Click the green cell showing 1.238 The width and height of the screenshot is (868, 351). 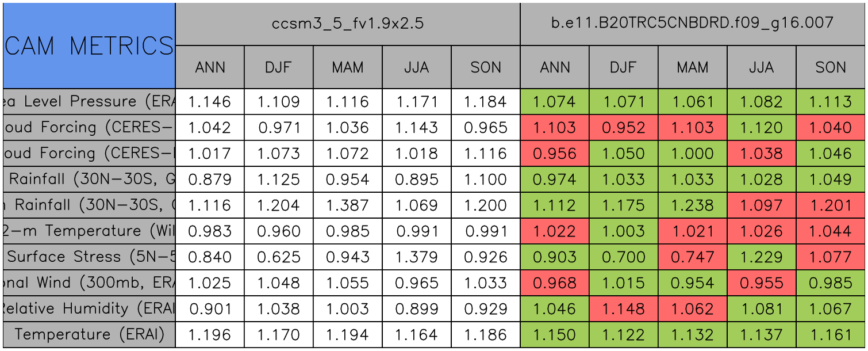[x=692, y=205]
